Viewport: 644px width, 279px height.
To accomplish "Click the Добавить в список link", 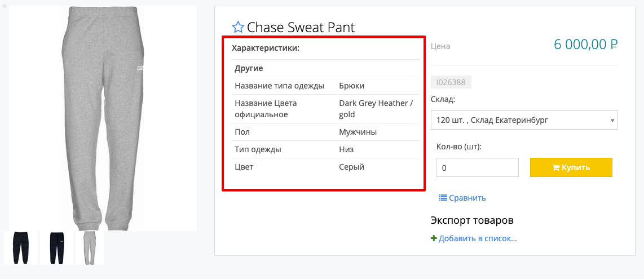I will pyautogui.click(x=478, y=238).
